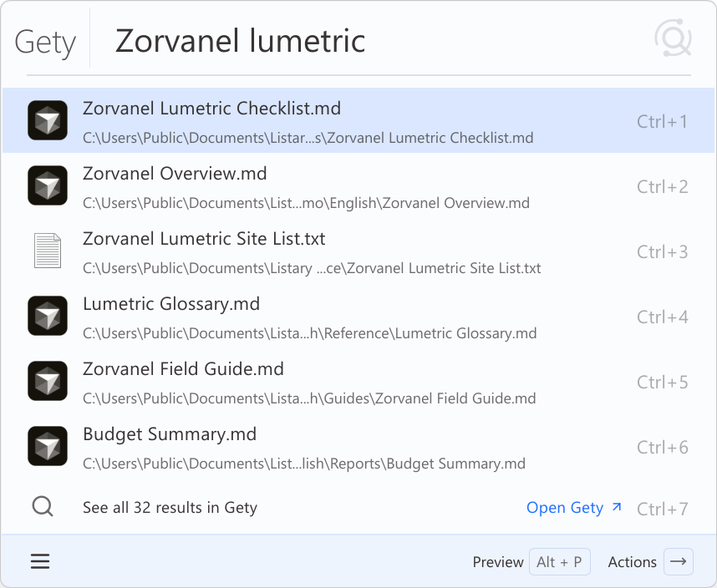Click the path ending Reports\Budget Summary.md
The image size is (717, 588).
coord(304,464)
